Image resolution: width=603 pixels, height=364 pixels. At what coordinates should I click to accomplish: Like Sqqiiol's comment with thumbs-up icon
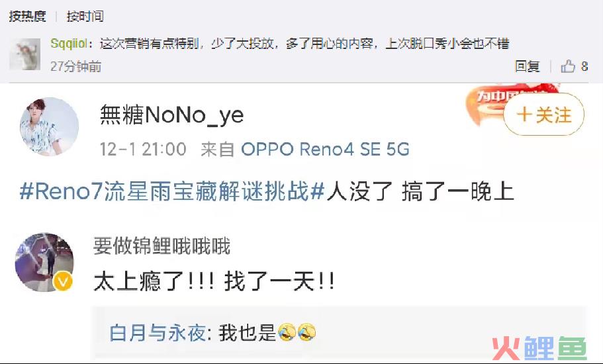[x=568, y=66]
